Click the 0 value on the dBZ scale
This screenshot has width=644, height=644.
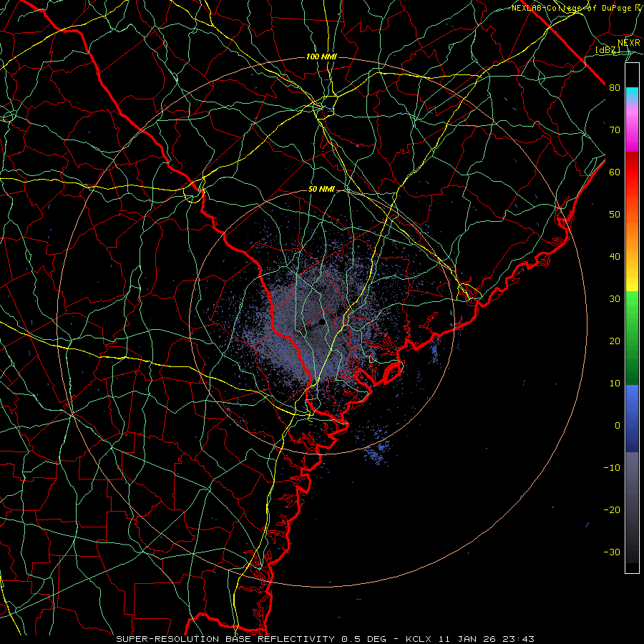(x=618, y=426)
